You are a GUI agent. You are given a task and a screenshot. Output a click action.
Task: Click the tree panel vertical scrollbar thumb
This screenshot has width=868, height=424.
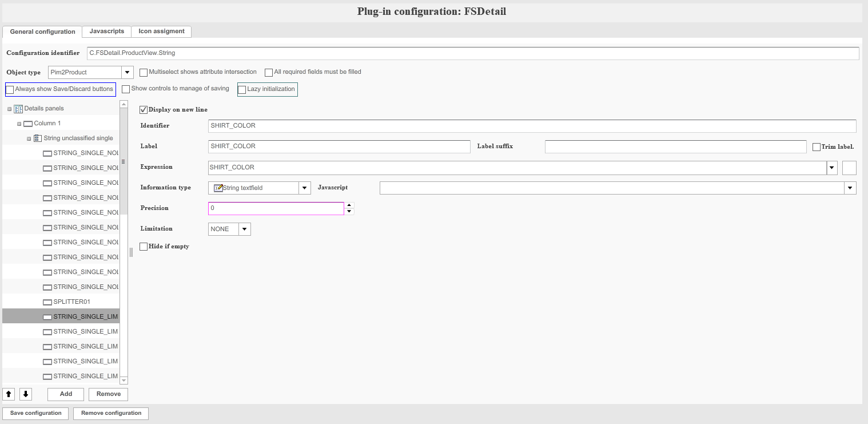click(x=124, y=161)
